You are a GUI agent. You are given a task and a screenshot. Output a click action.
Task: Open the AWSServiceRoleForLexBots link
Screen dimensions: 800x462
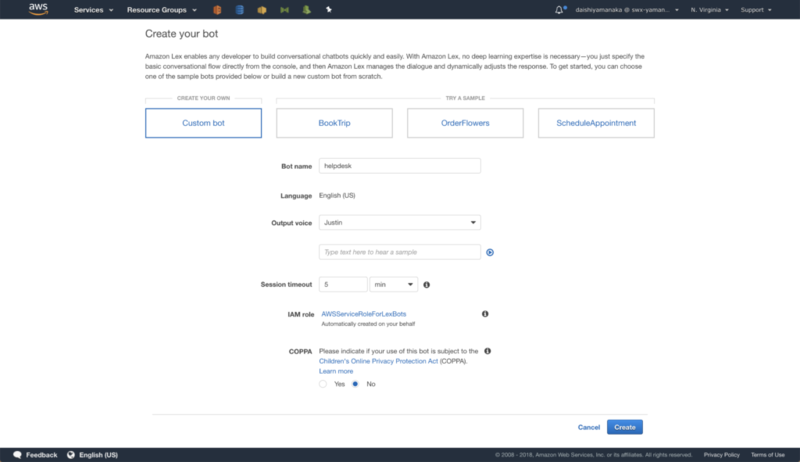(x=364, y=314)
